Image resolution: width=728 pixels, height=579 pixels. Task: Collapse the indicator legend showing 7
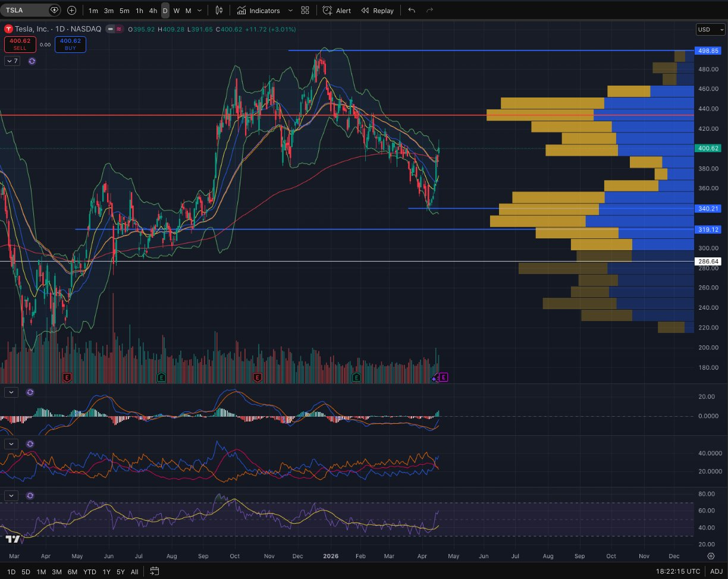(12, 61)
